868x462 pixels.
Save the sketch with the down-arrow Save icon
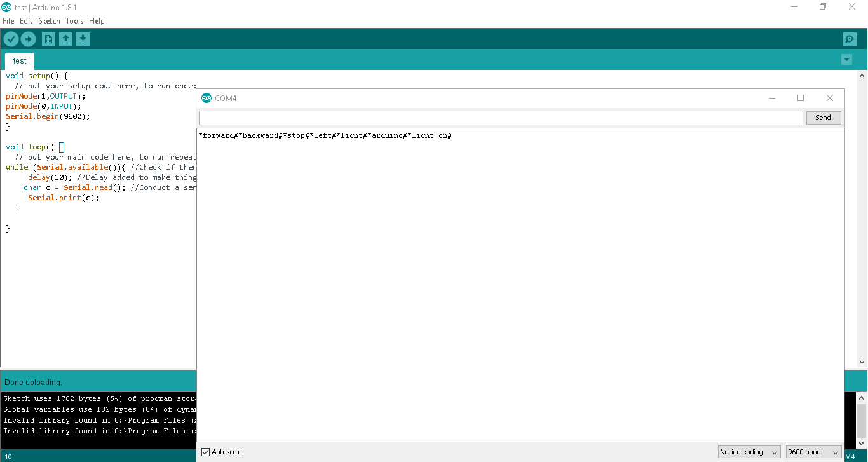point(83,39)
